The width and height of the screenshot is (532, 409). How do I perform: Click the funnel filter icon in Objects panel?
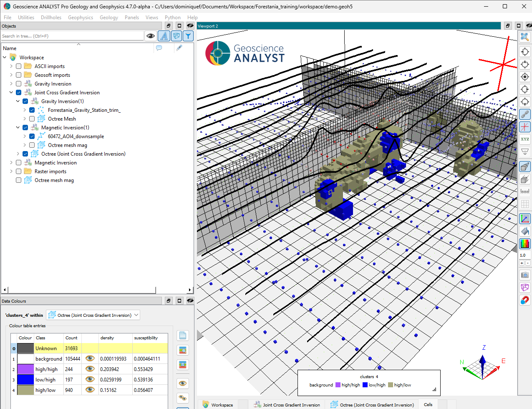(x=188, y=36)
